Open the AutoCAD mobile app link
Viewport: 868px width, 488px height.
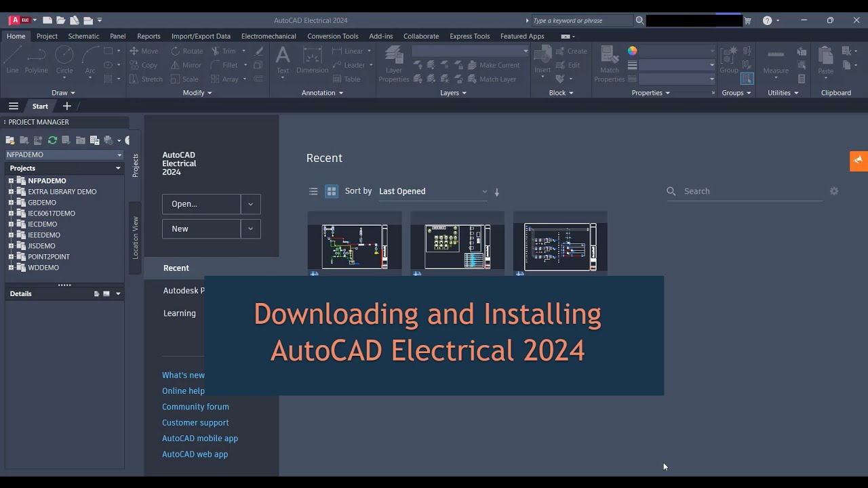click(200, 439)
